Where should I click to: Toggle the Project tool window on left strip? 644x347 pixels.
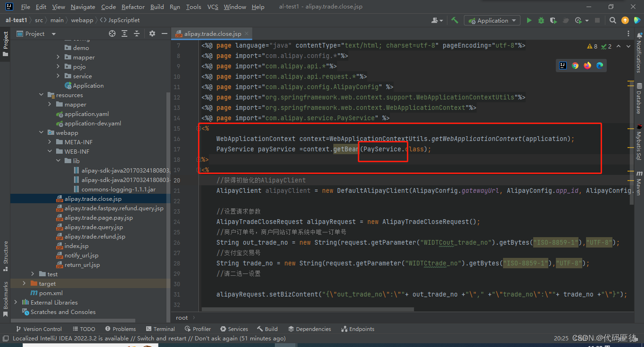pyautogui.click(x=5, y=44)
